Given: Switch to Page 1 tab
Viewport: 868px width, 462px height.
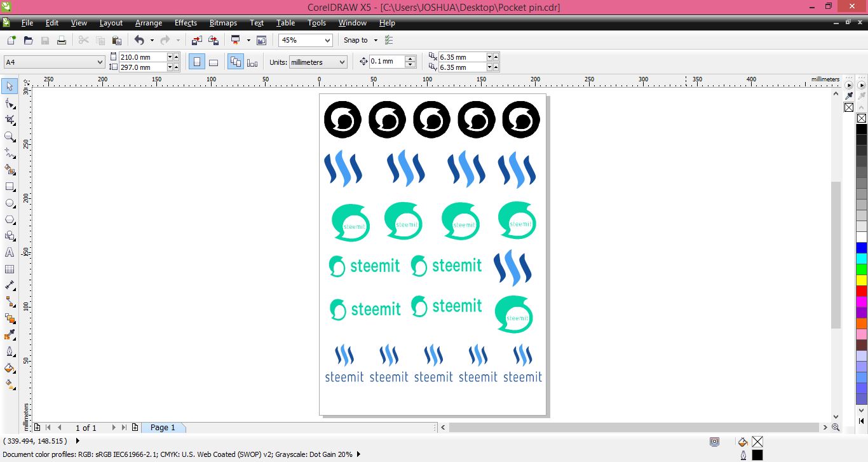Looking at the screenshot, I should coord(163,428).
